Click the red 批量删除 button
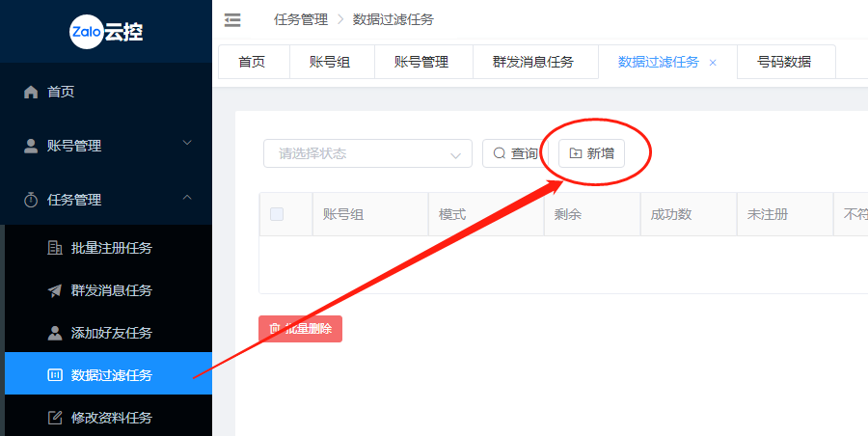The image size is (868, 436). 300,329
